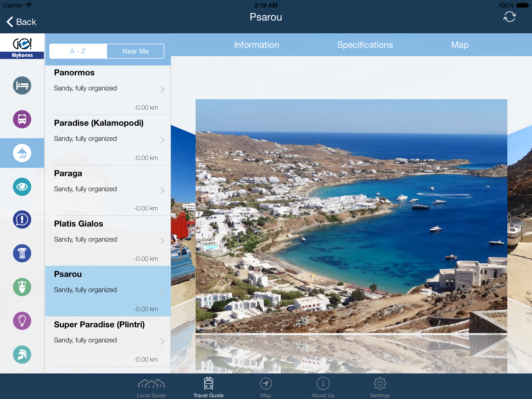The image size is (532, 399).
Task: Expand Paradise (Kalamopodi) row chevron
Action: click(162, 140)
